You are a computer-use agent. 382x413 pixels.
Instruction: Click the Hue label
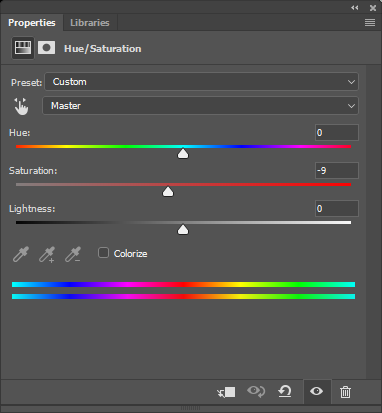(20, 133)
